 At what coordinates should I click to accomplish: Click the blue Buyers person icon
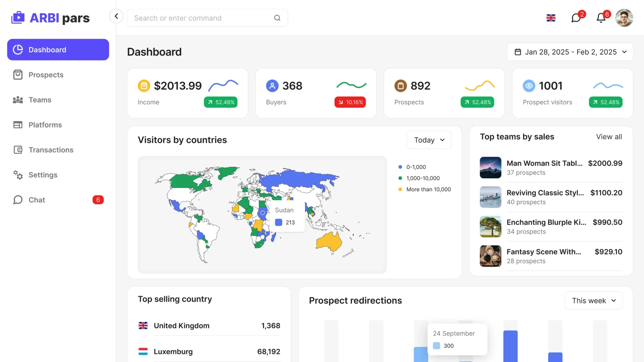[x=272, y=86]
